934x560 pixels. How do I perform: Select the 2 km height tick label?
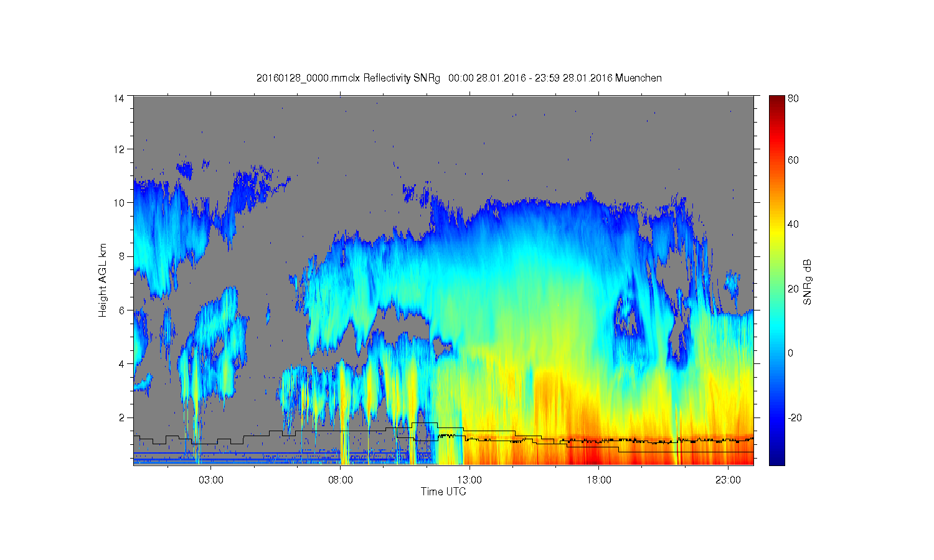121,417
